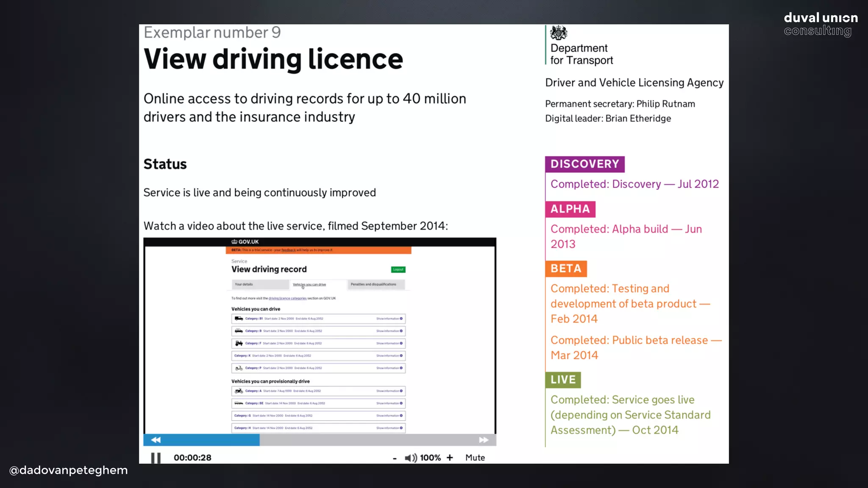Open the driving licence categories link
Screen dimensions: 868x488
(287, 298)
